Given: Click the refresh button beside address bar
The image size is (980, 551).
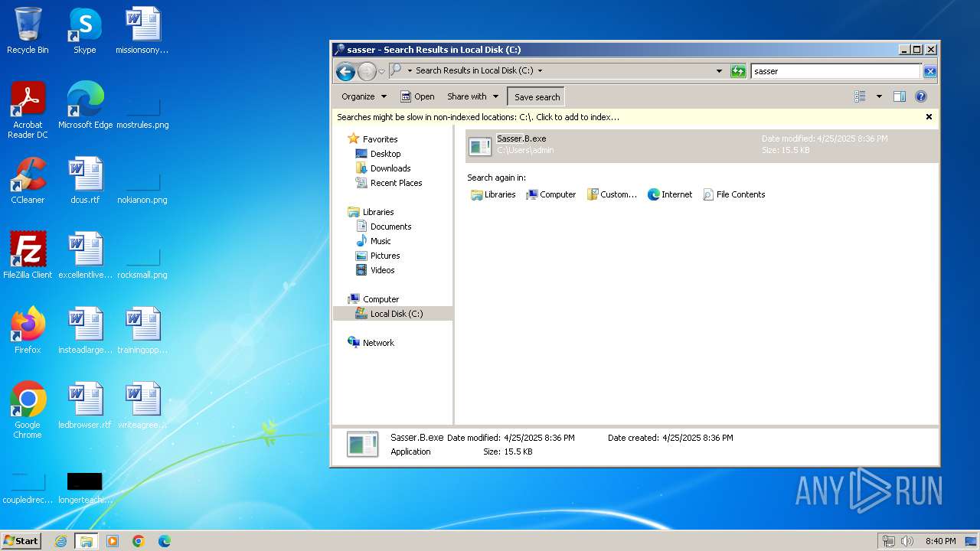Looking at the screenshot, I should [738, 71].
